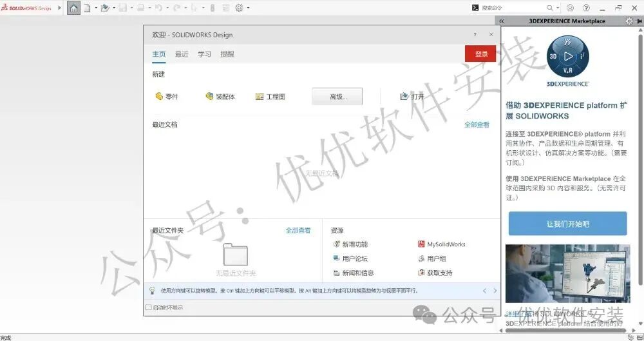644x341 pixels.
Task: Click the Options gear toolbar icon
Action: [x=240, y=8]
